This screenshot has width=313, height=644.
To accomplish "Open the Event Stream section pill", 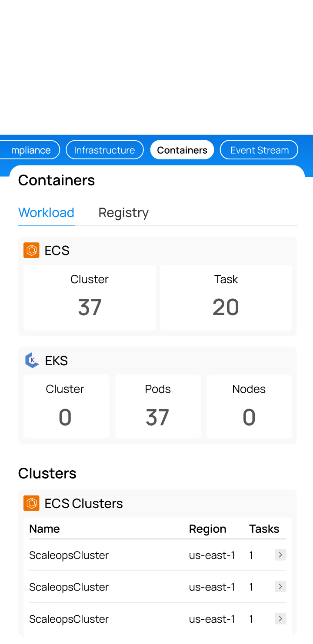I will pyautogui.click(x=259, y=150).
